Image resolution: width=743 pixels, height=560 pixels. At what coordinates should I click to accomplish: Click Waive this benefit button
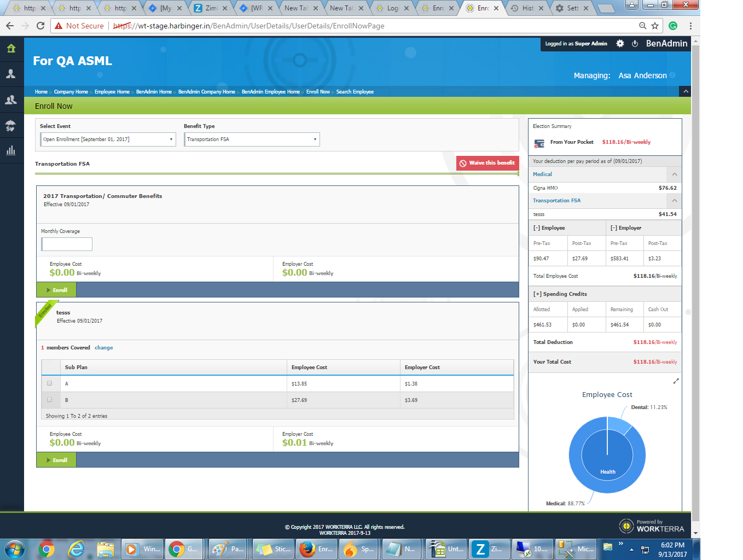coord(487,163)
